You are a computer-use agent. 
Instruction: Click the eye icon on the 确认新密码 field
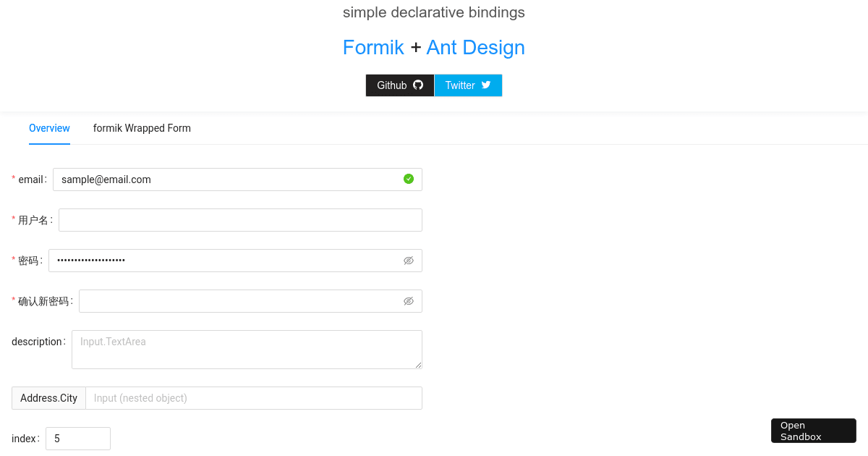point(409,301)
